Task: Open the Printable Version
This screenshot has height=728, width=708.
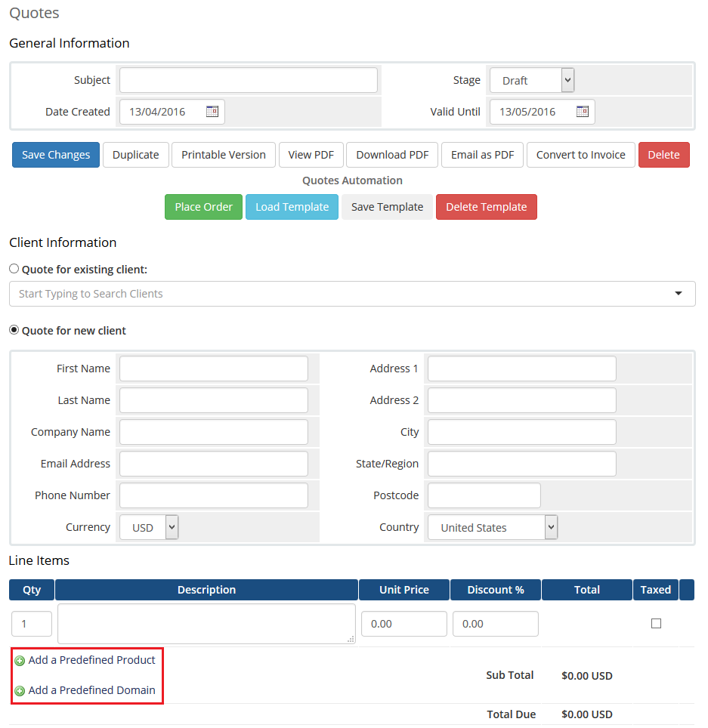Action: click(x=224, y=155)
